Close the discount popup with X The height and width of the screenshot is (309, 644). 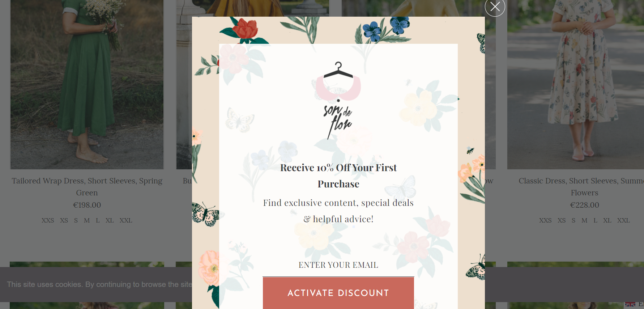coord(495,7)
